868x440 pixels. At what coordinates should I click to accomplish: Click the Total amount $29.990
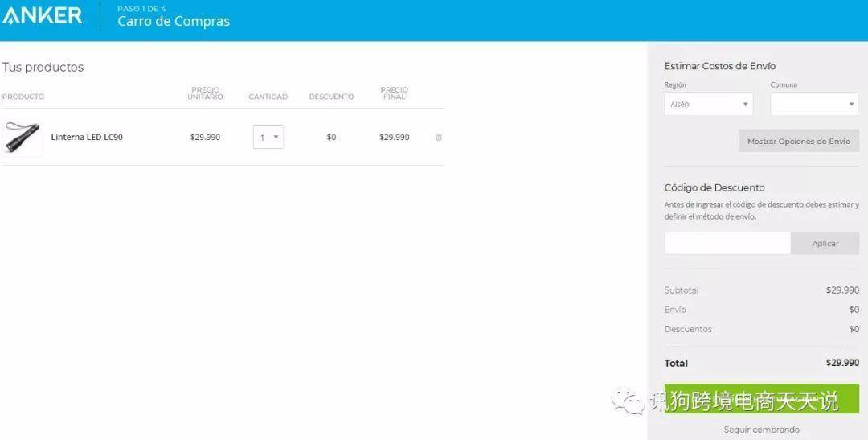click(x=842, y=363)
